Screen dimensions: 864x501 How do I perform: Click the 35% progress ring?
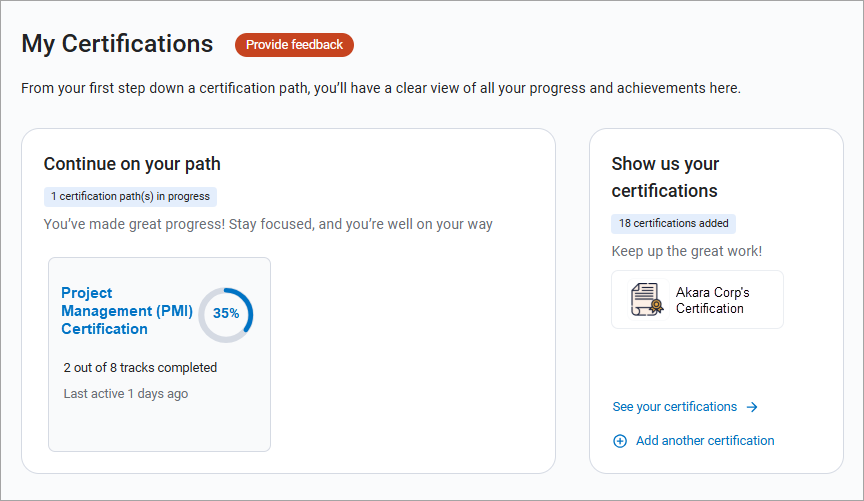click(x=226, y=314)
